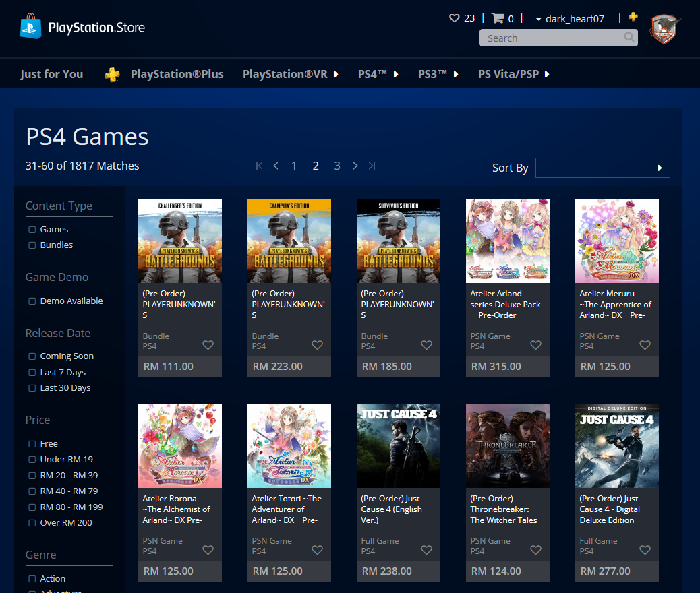Viewport: 700px width, 593px height.
Task: Check the Bundles content type filter
Action: (32, 245)
